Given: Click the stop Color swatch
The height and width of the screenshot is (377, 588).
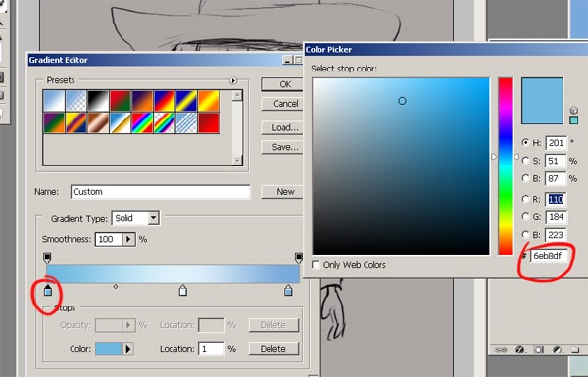Looking at the screenshot, I should (109, 349).
